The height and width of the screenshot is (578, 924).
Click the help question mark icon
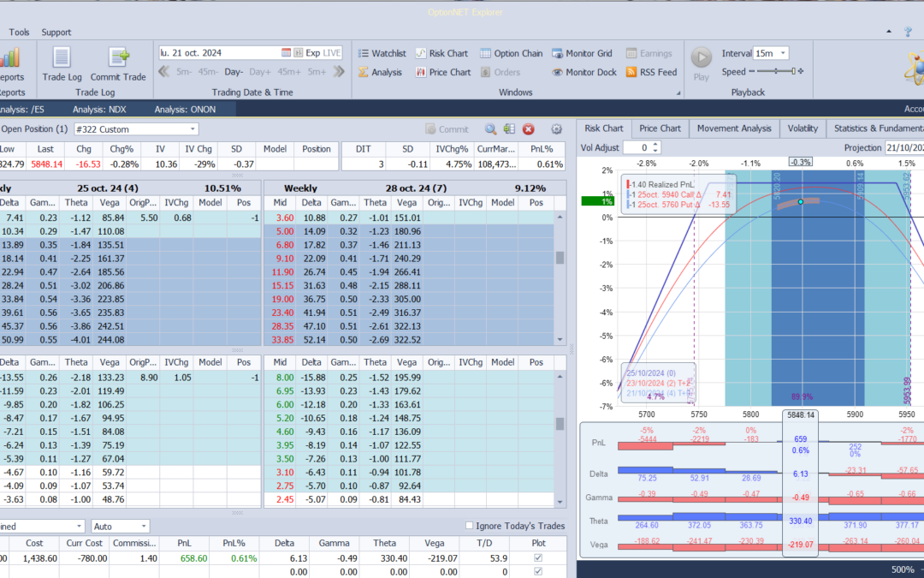click(908, 32)
